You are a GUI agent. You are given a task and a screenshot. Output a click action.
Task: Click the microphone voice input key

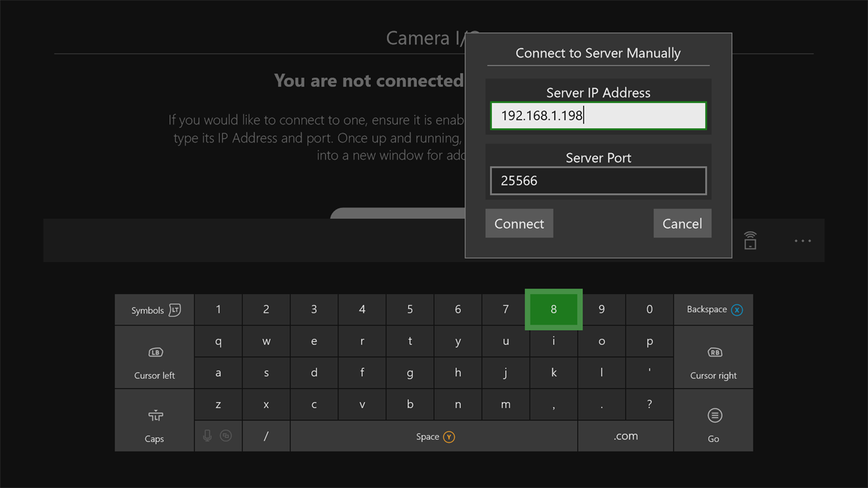208,436
